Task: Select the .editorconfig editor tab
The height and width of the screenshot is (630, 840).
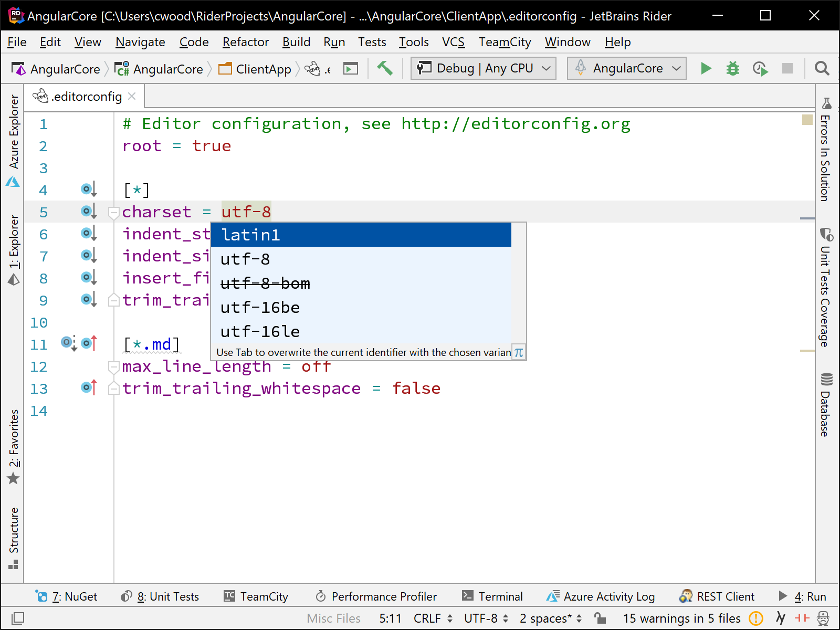Action: click(85, 97)
